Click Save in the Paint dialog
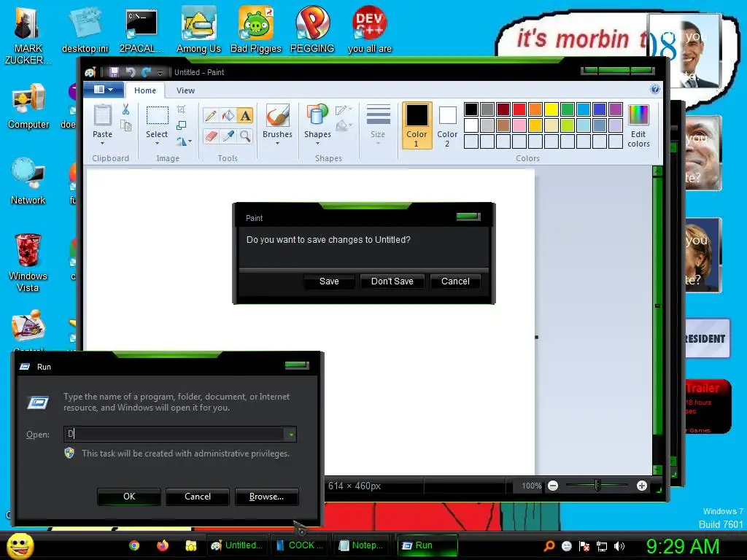 click(329, 281)
